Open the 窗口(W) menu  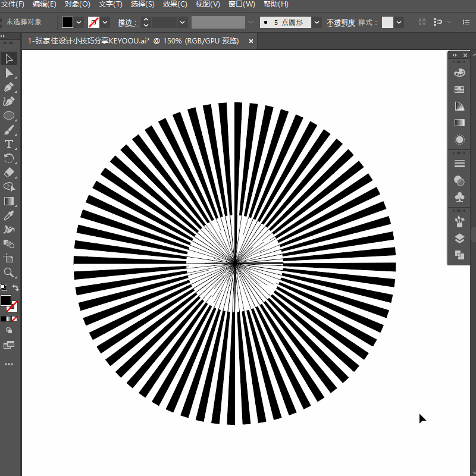click(242, 4)
